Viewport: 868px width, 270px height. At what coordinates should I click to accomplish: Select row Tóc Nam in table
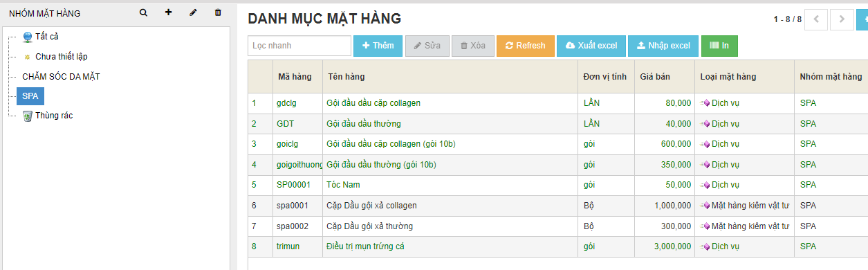click(x=557, y=185)
